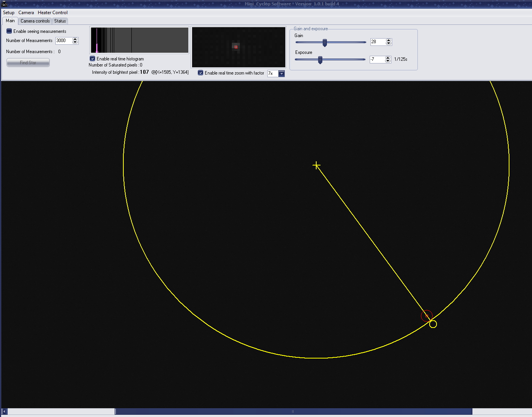Decrease Number of Measurements with down arrow
The image size is (532, 417).
point(75,42)
